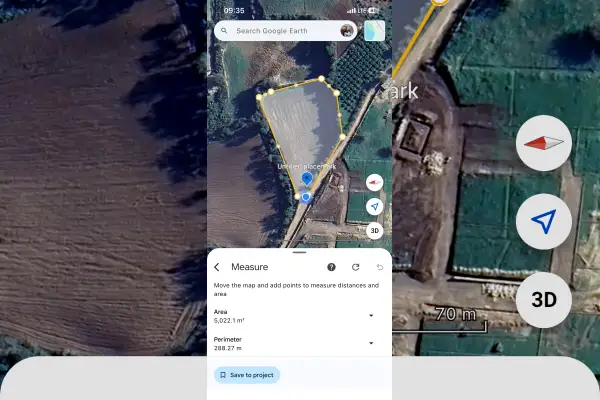Restart measurement with the refresh icon
Viewport: 600px width, 400px height.
point(355,267)
